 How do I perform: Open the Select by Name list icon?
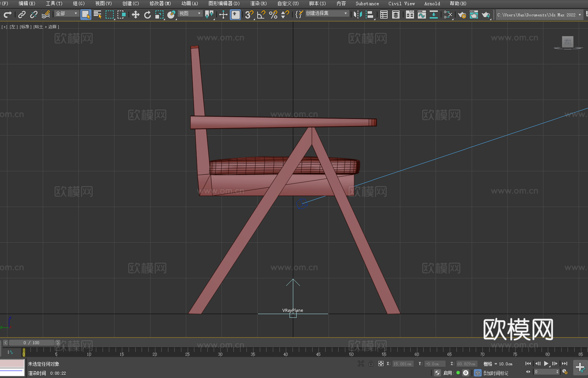98,14
